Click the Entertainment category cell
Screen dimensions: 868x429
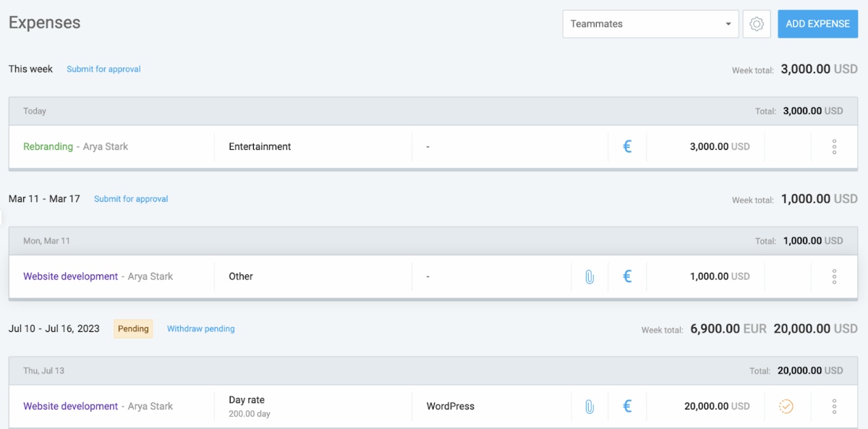coord(260,147)
